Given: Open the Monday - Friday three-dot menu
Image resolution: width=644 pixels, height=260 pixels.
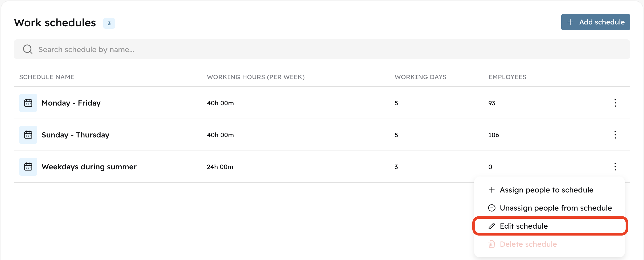Looking at the screenshot, I should 615,103.
